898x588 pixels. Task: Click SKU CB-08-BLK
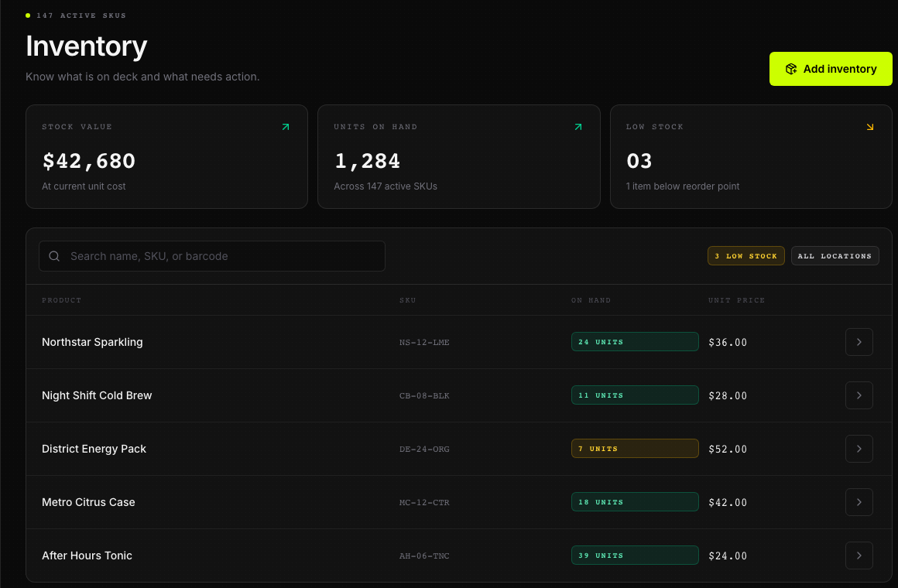423,395
